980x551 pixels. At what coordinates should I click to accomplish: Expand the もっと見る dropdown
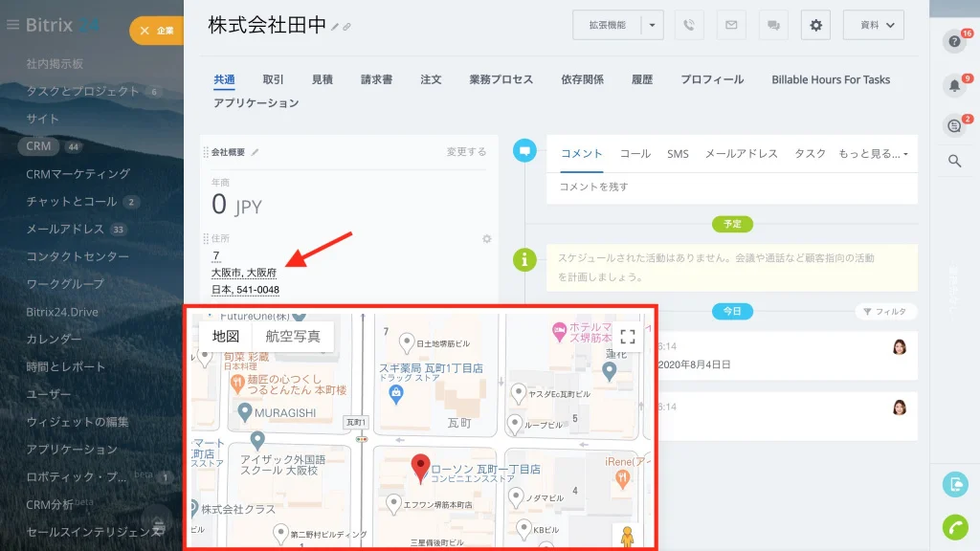coord(873,154)
